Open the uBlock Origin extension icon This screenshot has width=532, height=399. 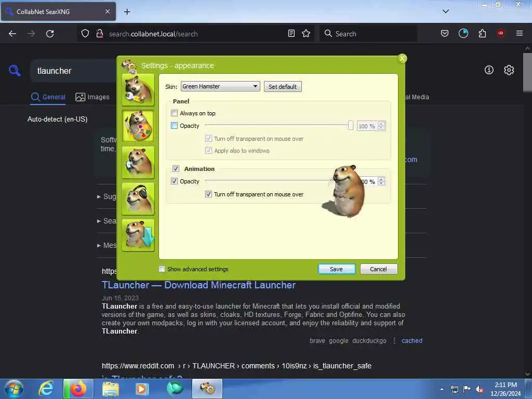(x=500, y=33)
